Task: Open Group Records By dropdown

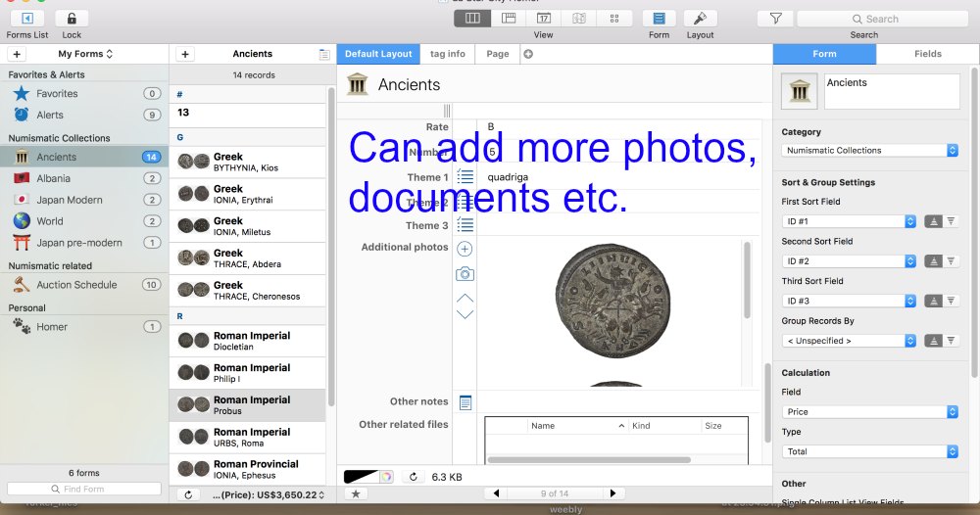Action: [849, 341]
